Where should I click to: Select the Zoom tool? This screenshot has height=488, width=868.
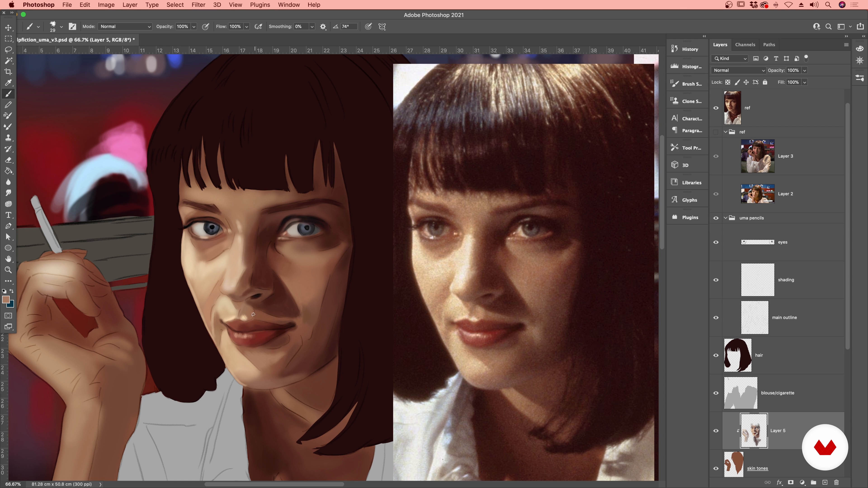tap(8, 270)
